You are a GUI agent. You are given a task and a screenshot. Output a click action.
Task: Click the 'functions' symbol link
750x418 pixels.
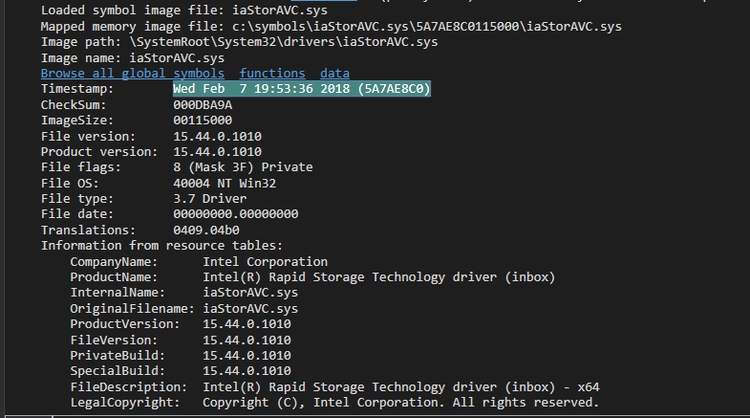click(x=272, y=73)
